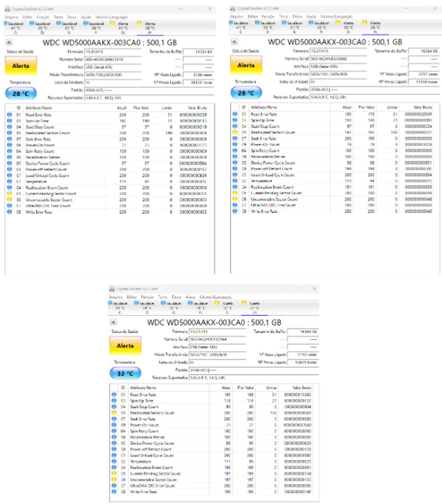Open Tema menu in top-right window
This screenshot has height=504, width=442.
[x=284, y=17]
